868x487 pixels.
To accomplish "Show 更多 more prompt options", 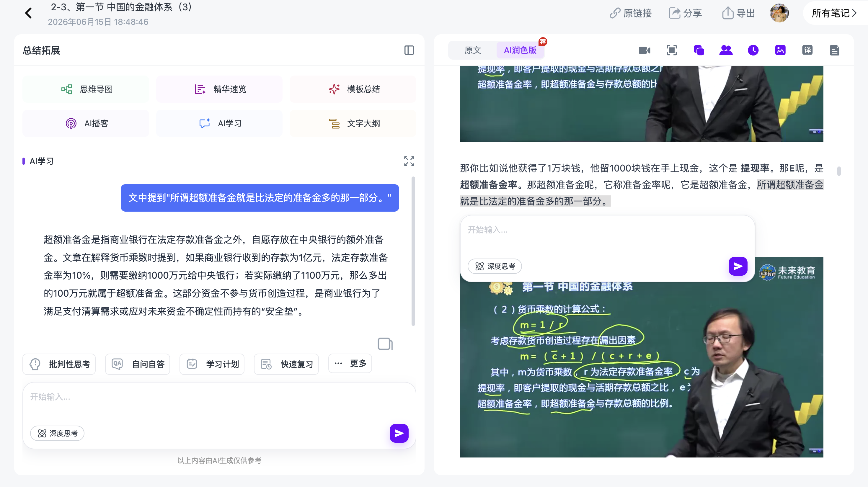I will 350,363.
